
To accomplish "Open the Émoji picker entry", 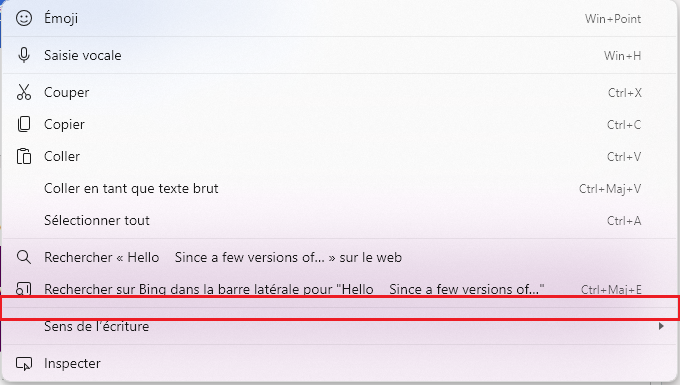I will click(340, 19).
